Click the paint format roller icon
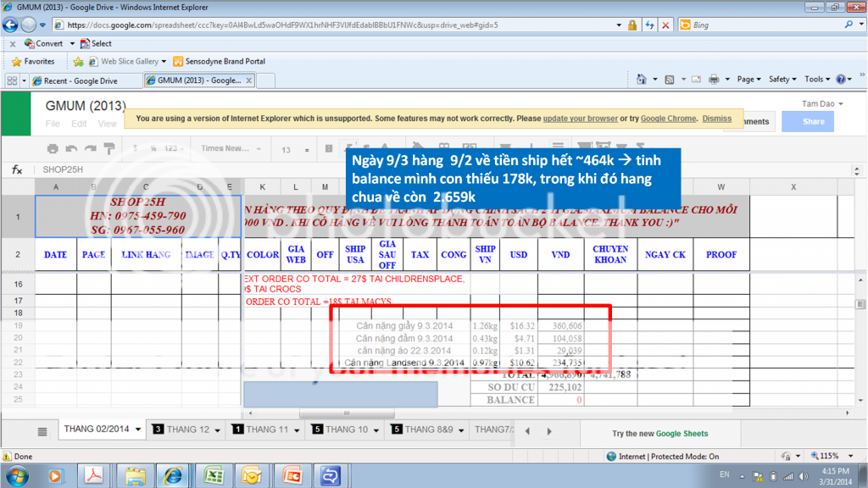 (x=108, y=149)
